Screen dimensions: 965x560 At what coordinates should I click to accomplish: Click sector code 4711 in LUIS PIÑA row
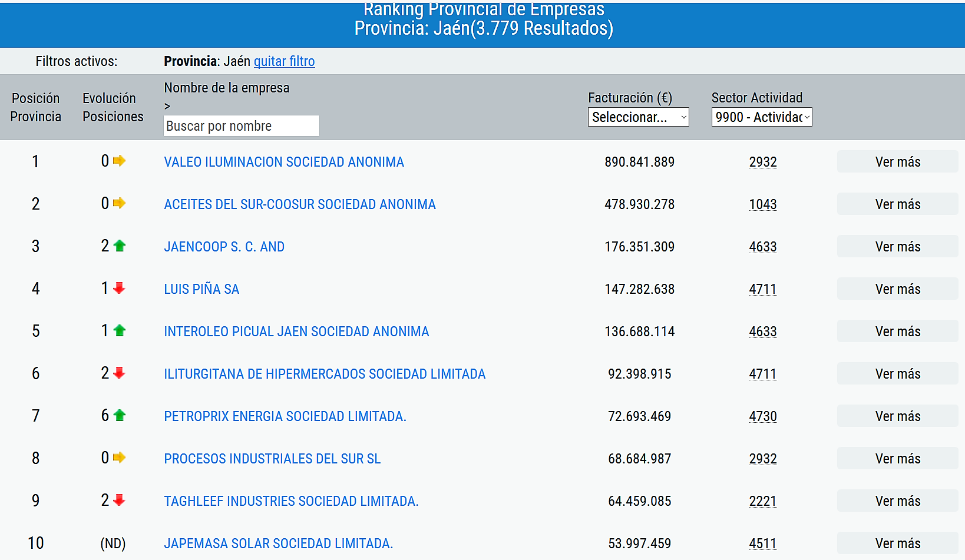coord(763,289)
